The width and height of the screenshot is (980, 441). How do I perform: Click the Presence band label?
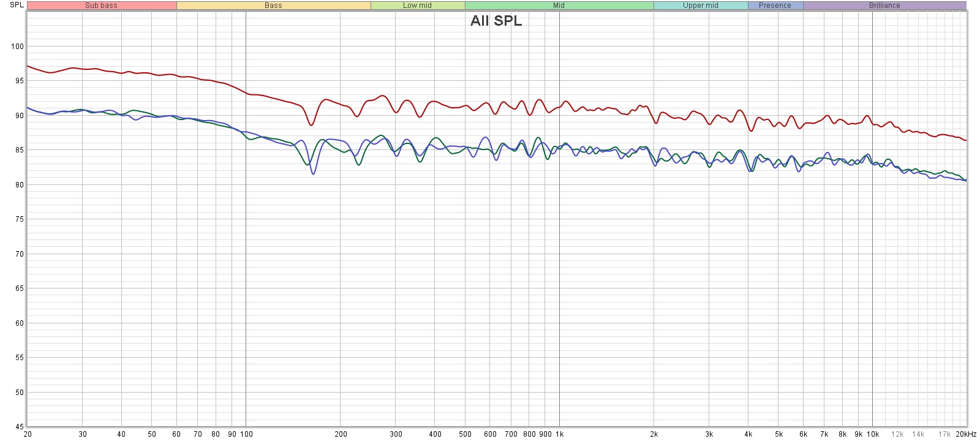point(775,6)
